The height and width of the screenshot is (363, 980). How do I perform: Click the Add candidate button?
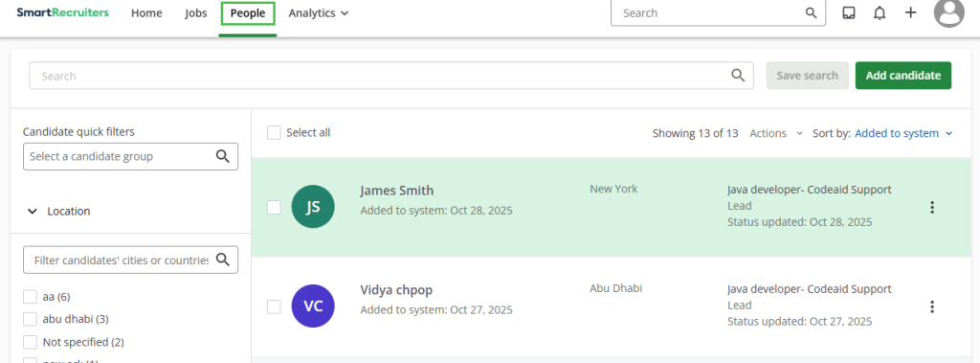[x=903, y=76]
